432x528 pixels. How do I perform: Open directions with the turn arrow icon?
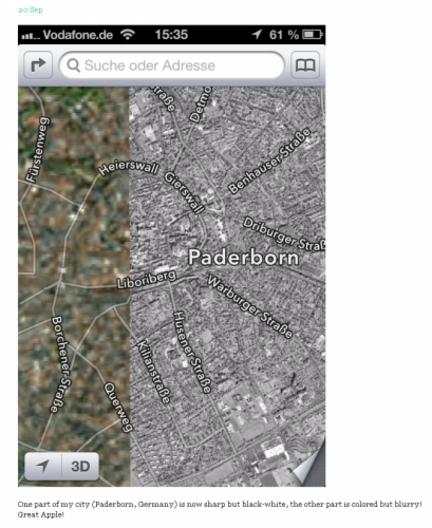pos(38,65)
